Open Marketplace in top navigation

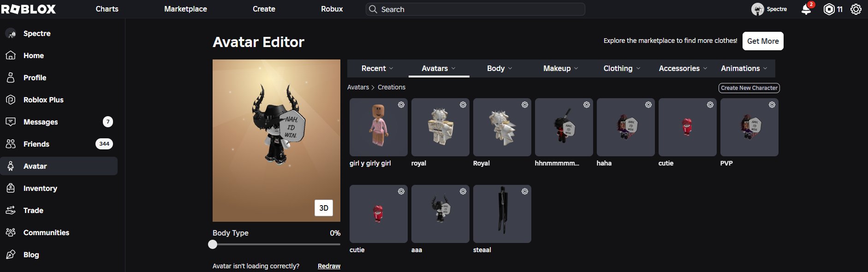point(185,9)
